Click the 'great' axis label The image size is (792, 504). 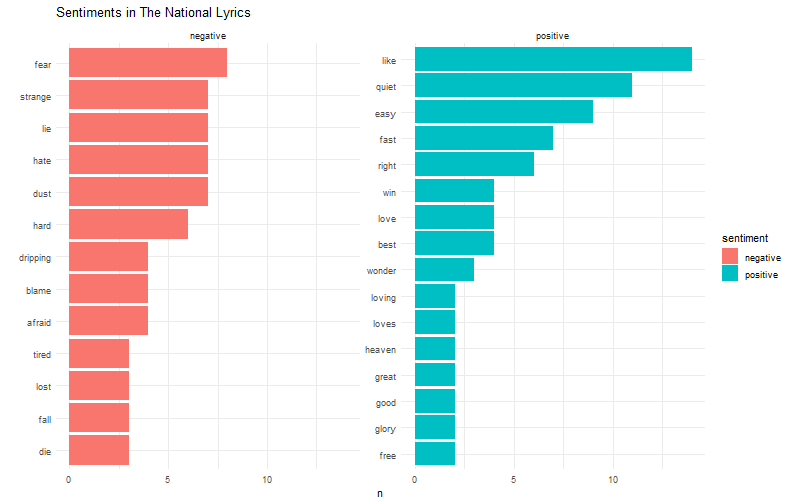coord(385,377)
